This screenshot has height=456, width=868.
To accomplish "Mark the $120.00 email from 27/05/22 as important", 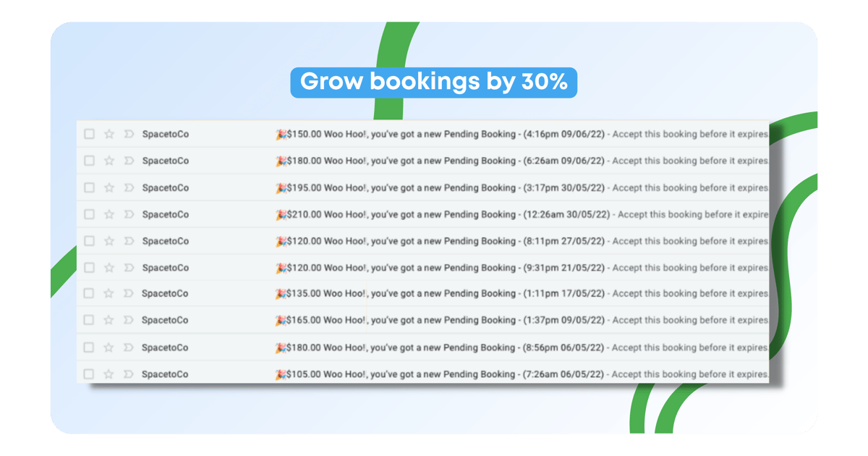I will [x=128, y=240].
